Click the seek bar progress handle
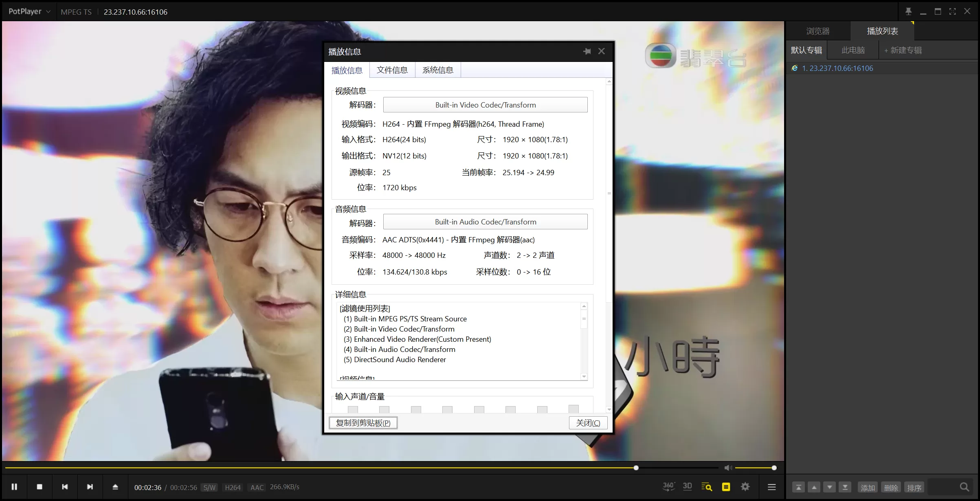This screenshot has width=980, height=501. (x=636, y=468)
